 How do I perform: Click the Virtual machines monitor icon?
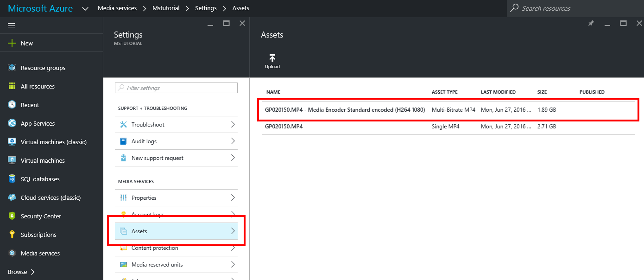[x=12, y=160]
